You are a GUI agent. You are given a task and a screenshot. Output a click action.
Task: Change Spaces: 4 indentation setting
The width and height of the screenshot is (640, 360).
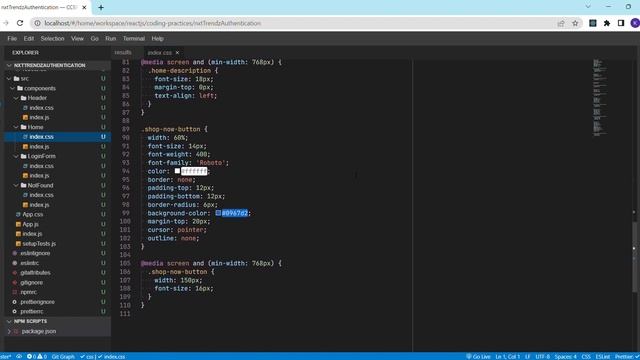[566, 357]
